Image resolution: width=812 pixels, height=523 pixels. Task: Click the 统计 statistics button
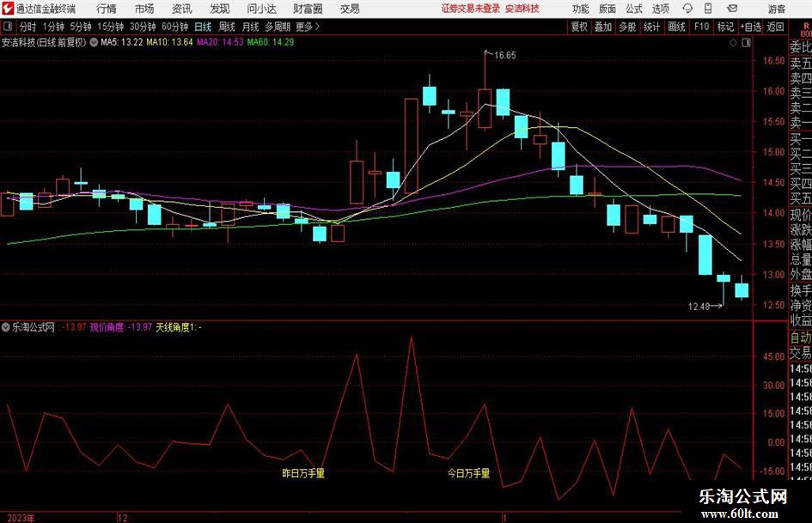pos(651,27)
